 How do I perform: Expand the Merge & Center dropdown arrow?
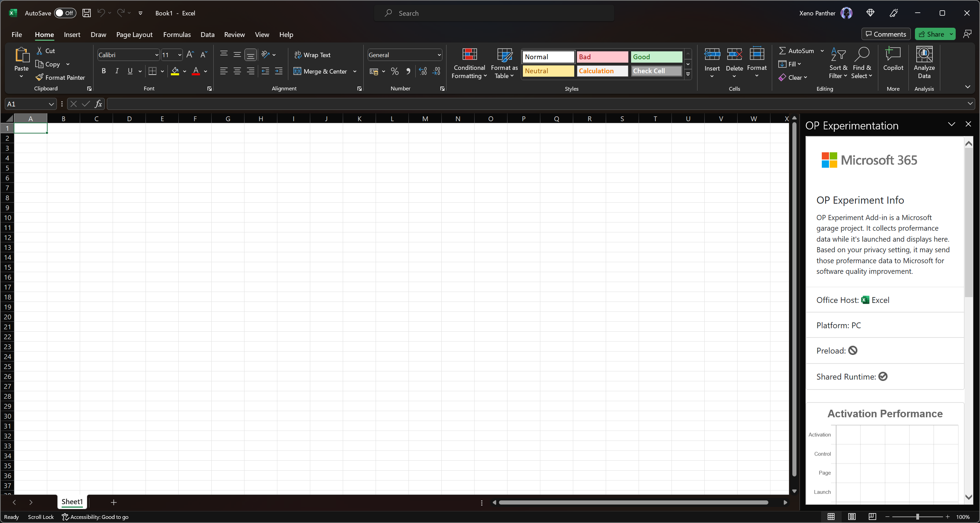354,71
